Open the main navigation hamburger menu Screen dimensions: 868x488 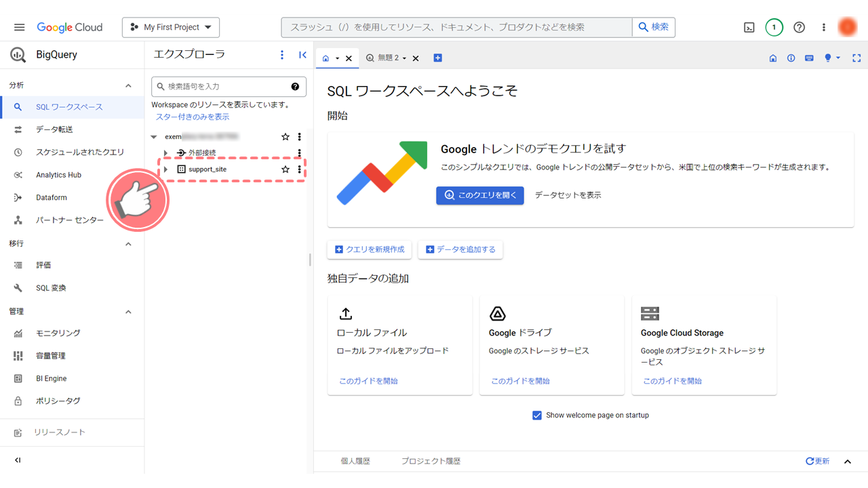(x=19, y=27)
